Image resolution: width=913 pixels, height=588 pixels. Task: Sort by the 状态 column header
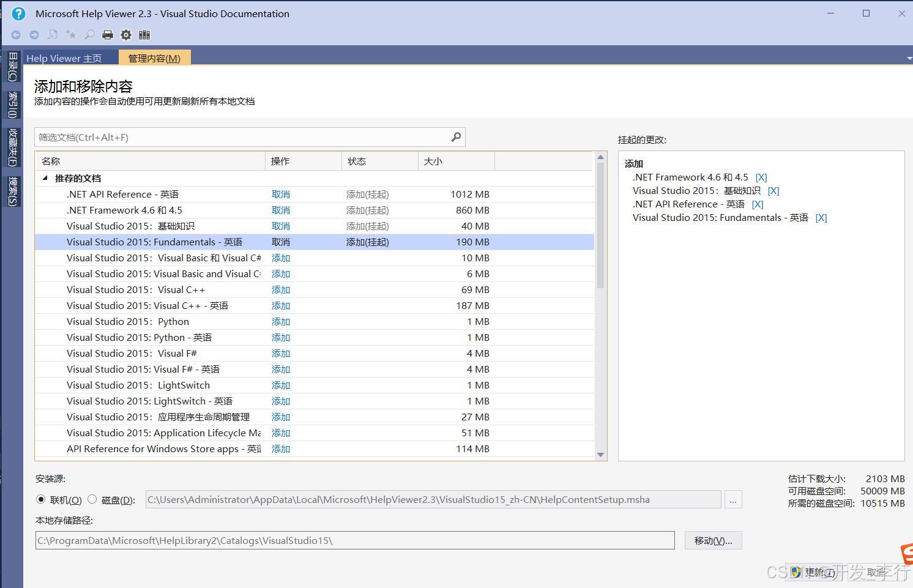click(380, 161)
